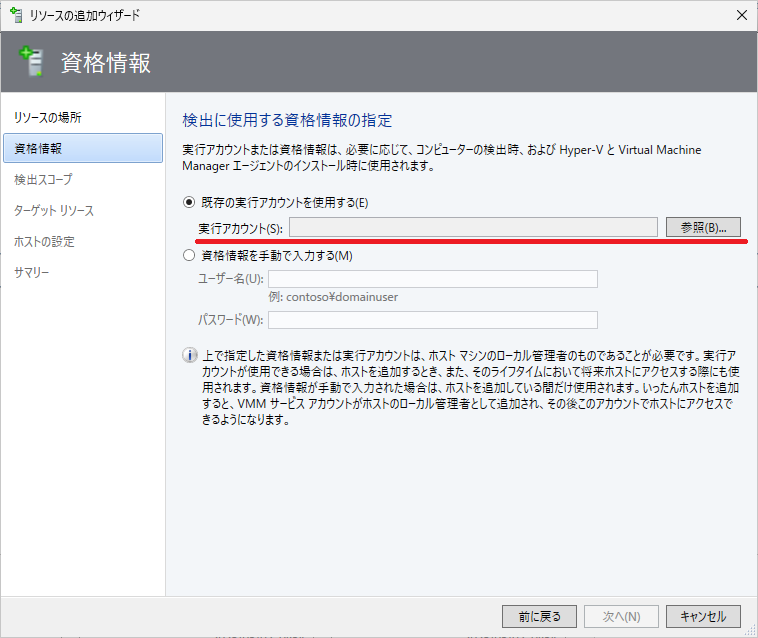758x638 pixels.
Task: Go to the 検出スコープ wizard step
Action: 44,179
